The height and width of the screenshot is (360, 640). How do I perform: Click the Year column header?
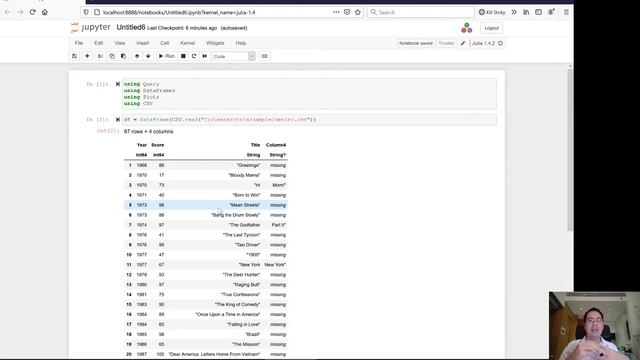(142, 145)
